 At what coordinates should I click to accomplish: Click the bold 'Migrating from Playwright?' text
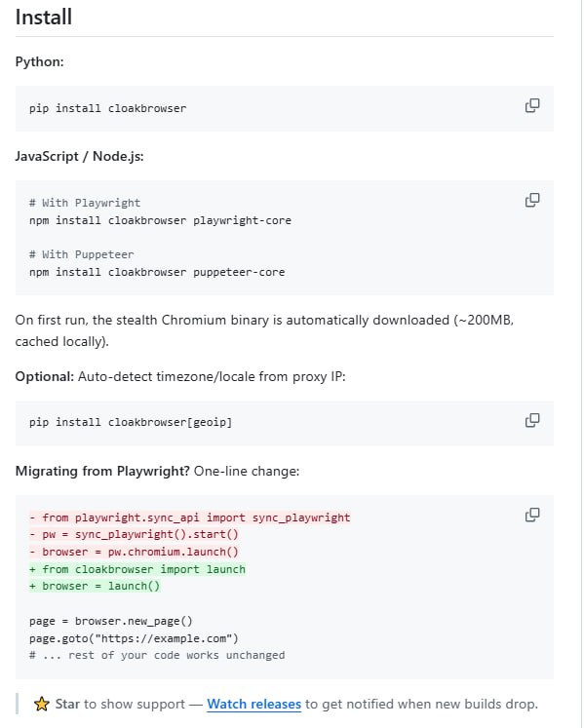[x=102, y=471]
